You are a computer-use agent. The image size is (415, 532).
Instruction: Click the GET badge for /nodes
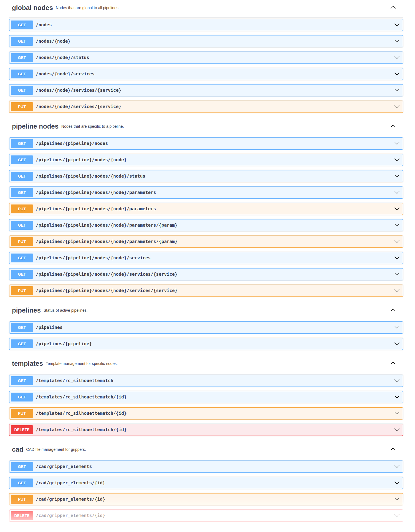(x=22, y=25)
